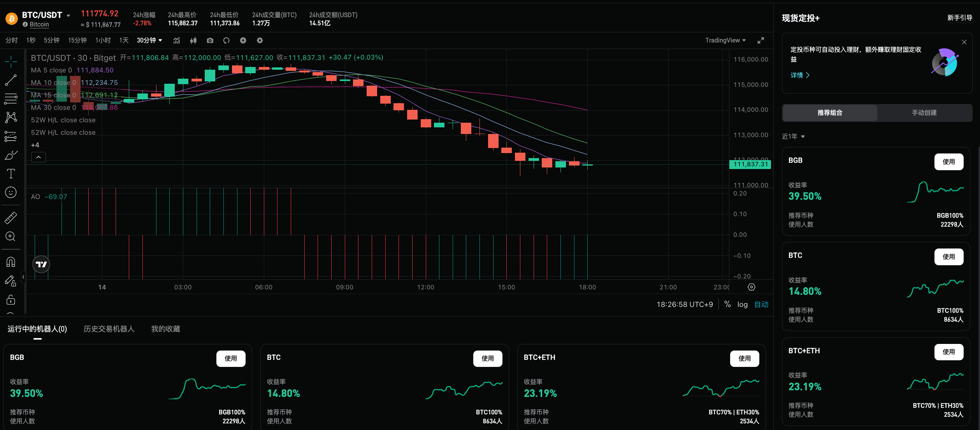The height and width of the screenshot is (430, 980).
Task: Select the trend line drawing tool
Action: coord(11,80)
